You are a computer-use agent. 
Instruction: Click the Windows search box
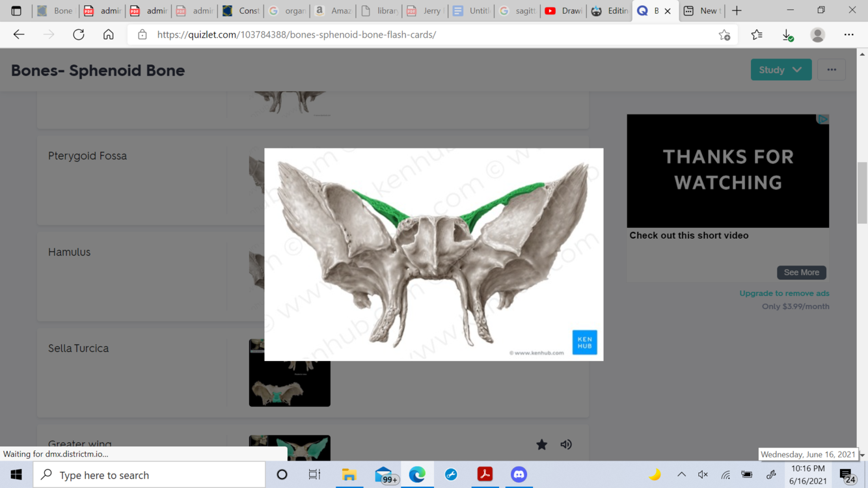click(x=149, y=475)
